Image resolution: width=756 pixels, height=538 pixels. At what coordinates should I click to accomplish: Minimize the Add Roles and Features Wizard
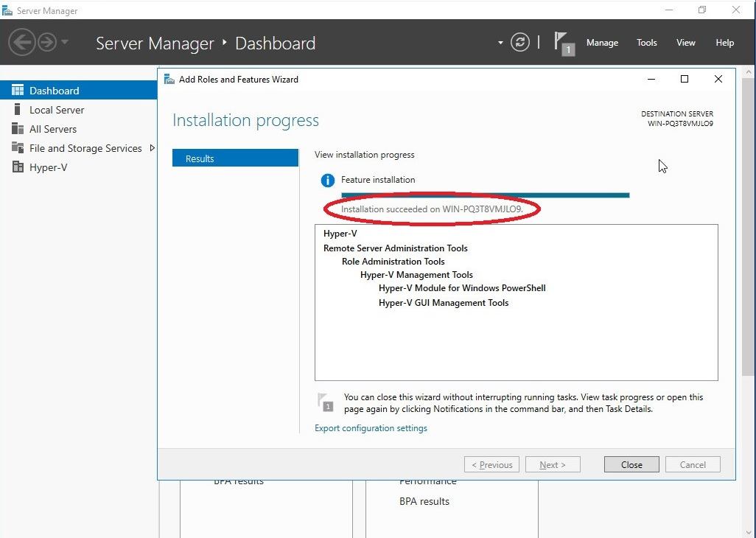(651, 79)
